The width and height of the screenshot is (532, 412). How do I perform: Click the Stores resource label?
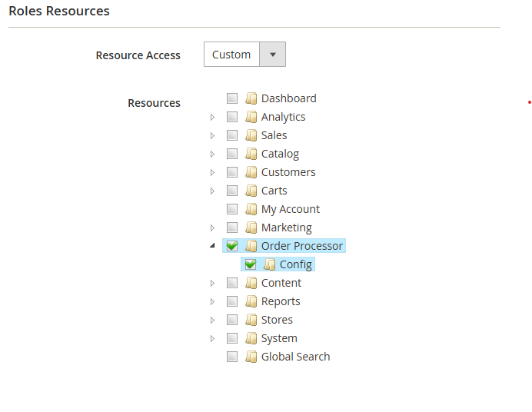tap(277, 320)
